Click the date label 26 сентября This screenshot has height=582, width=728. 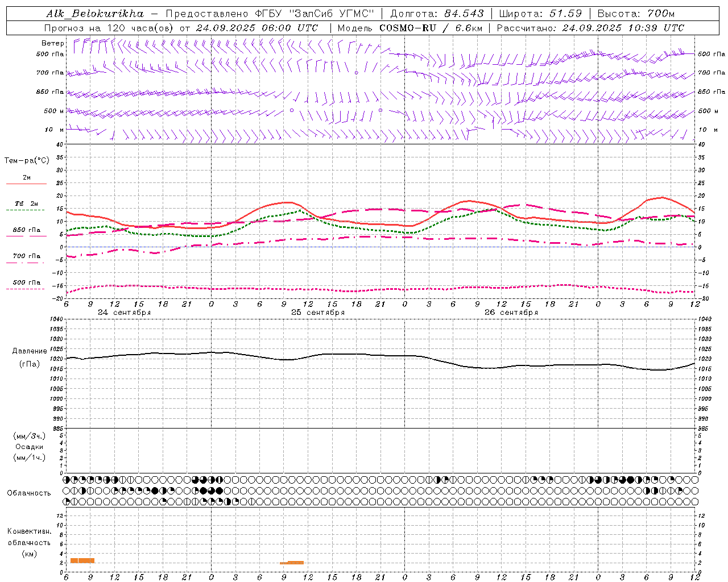(x=511, y=313)
